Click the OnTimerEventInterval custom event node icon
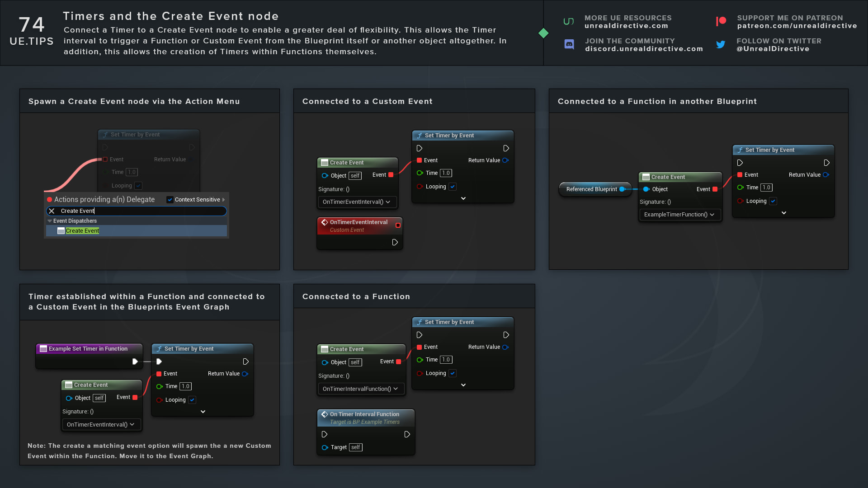 (325, 222)
